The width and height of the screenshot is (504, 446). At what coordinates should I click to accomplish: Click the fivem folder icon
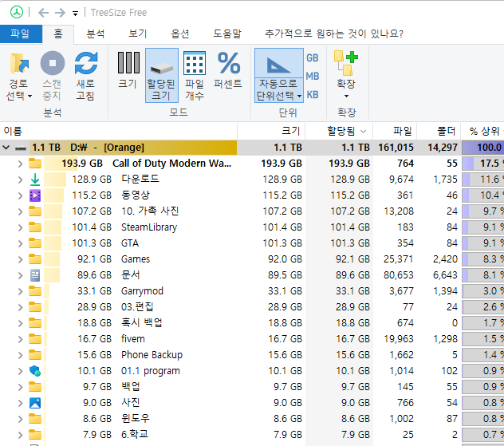(x=35, y=339)
